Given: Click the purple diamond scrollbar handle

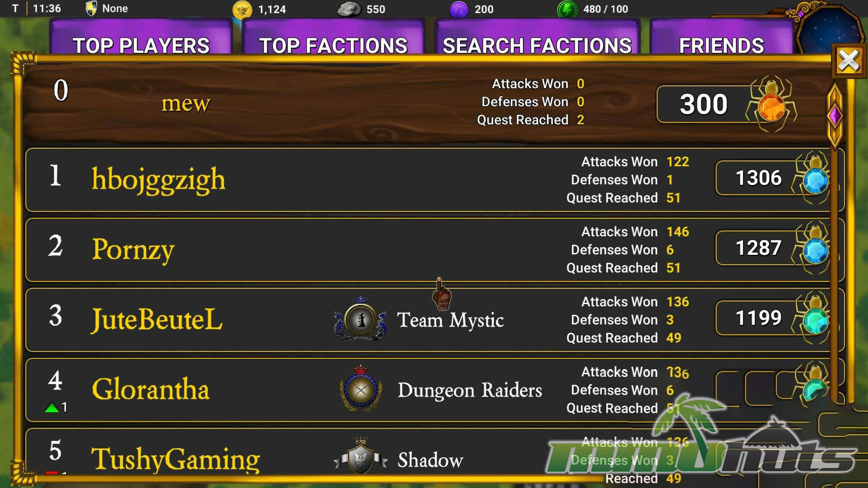Looking at the screenshot, I should click(x=835, y=116).
